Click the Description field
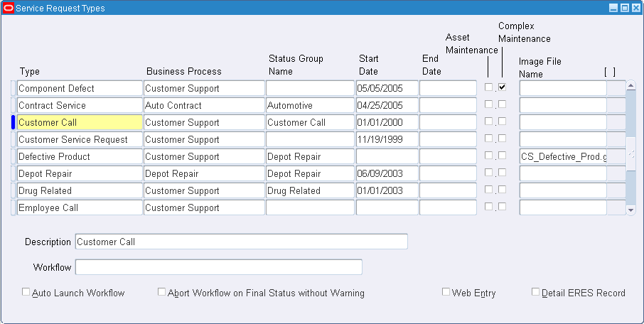The width and height of the screenshot is (644, 324). 241,242
